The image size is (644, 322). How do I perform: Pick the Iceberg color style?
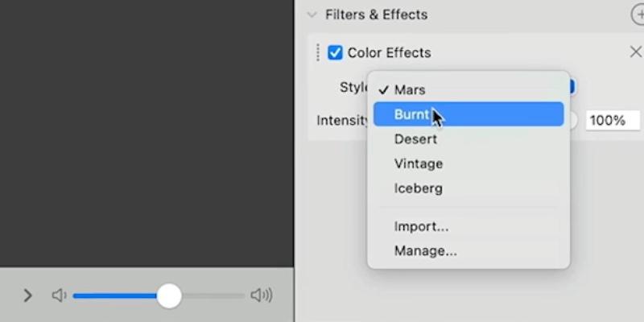pyautogui.click(x=418, y=188)
